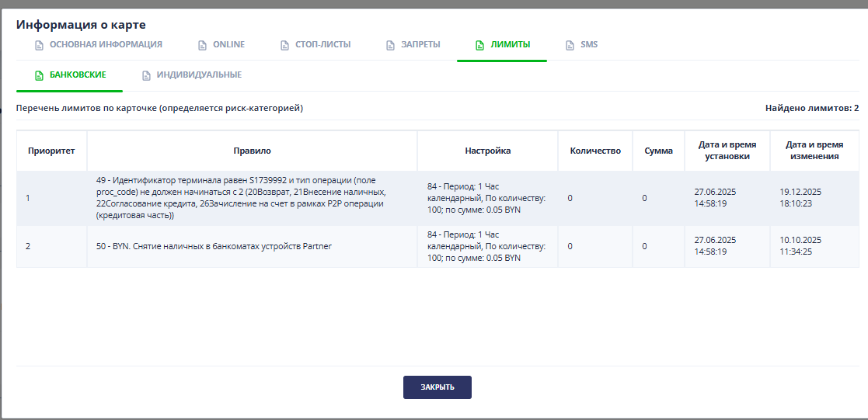Click the document icon beside SMS
Viewport: 868px width, 420px height.
tap(570, 45)
